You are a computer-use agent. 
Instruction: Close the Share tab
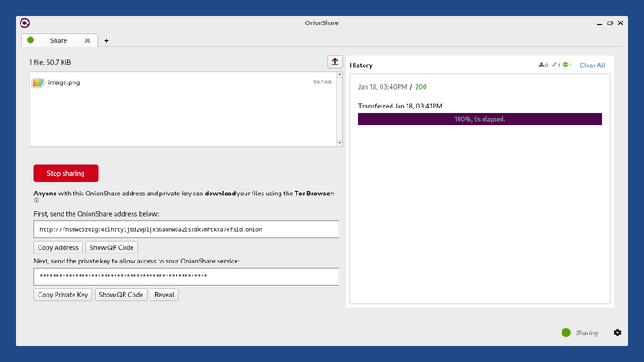[x=87, y=40]
